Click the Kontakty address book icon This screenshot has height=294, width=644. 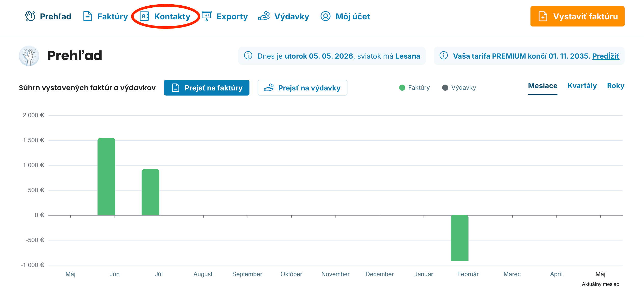[x=144, y=16]
